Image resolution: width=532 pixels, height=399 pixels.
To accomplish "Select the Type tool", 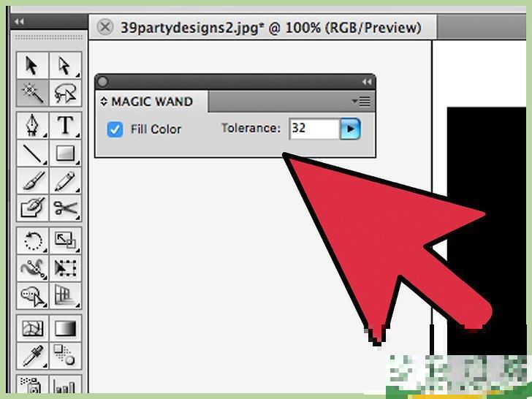I will pyautogui.click(x=65, y=125).
